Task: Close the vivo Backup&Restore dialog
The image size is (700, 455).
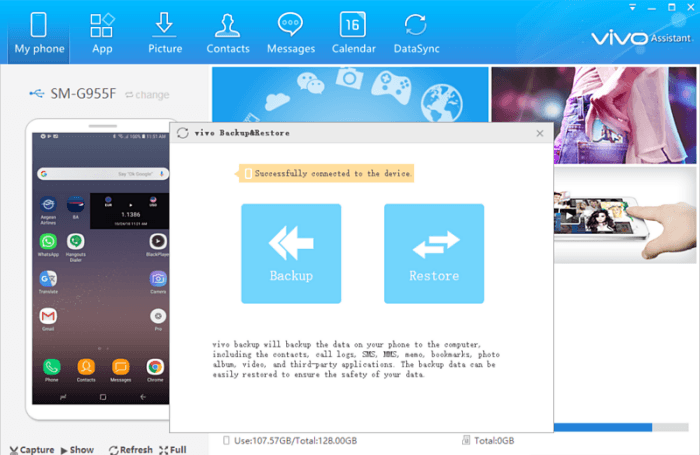Action: tap(540, 133)
